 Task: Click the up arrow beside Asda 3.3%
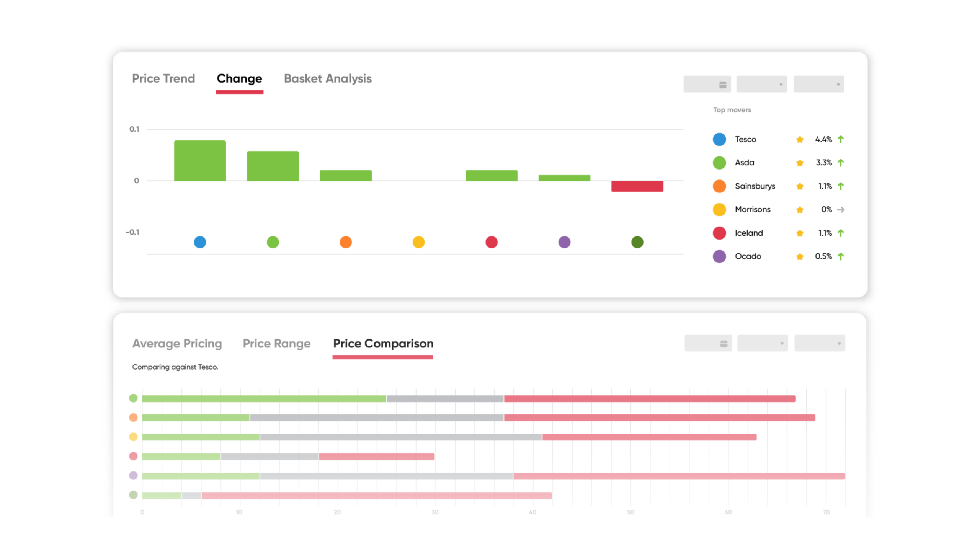click(841, 163)
